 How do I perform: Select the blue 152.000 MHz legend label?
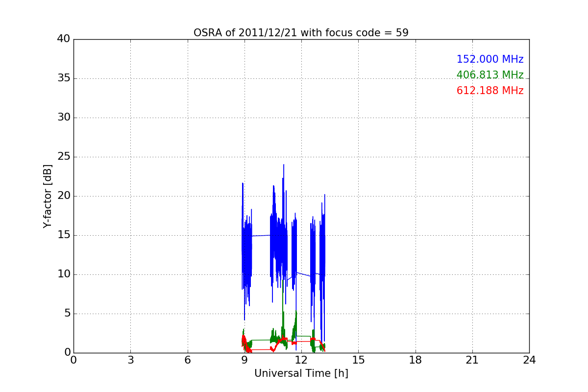(x=490, y=59)
